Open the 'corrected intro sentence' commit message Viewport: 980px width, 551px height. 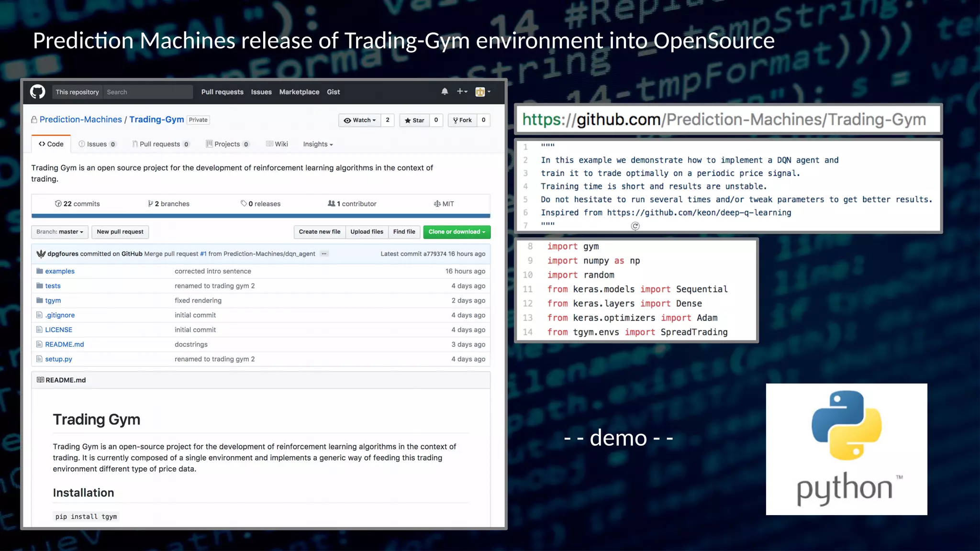tap(213, 271)
